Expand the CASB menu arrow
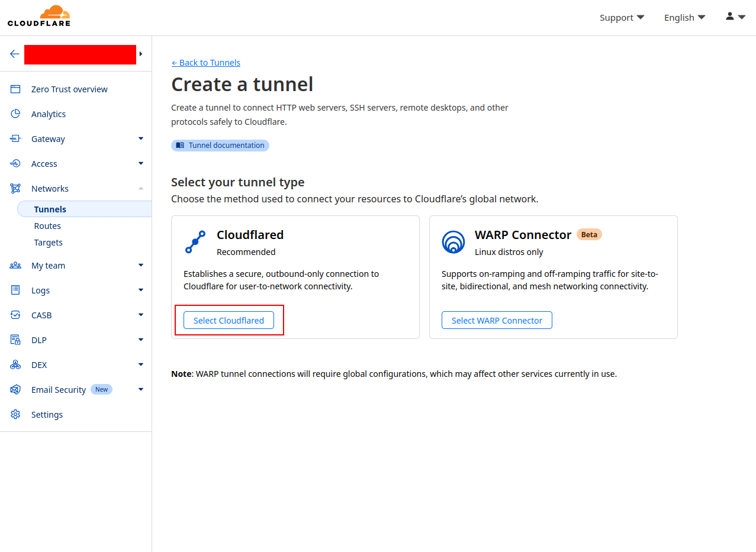The width and height of the screenshot is (756, 552). coord(141,315)
